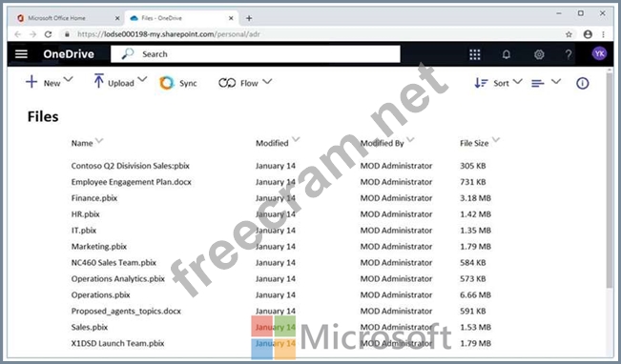Click the plus icon for New
The image size is (621, 364).
tap(31, 82)
